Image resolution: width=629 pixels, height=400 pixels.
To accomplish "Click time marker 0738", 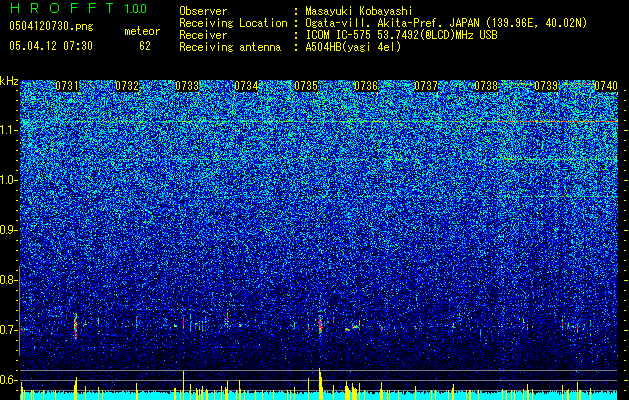I will pyautogui.click(x=486, y=86).
